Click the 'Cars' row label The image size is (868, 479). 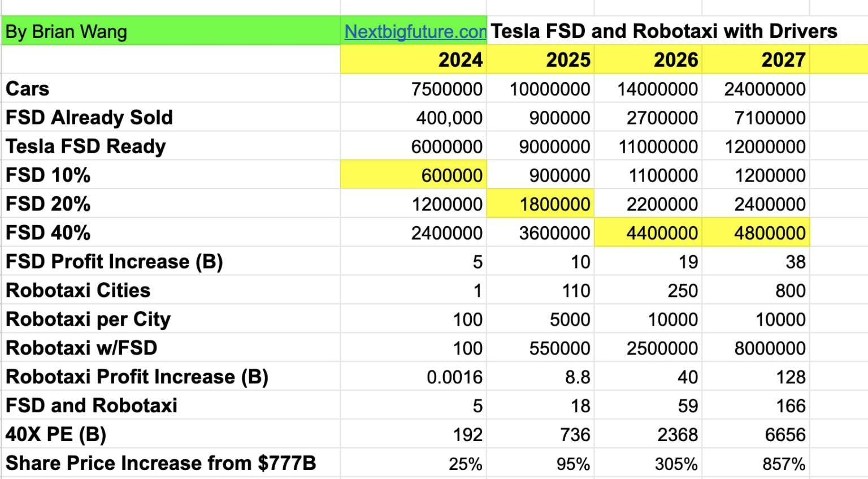coord(26,89)
